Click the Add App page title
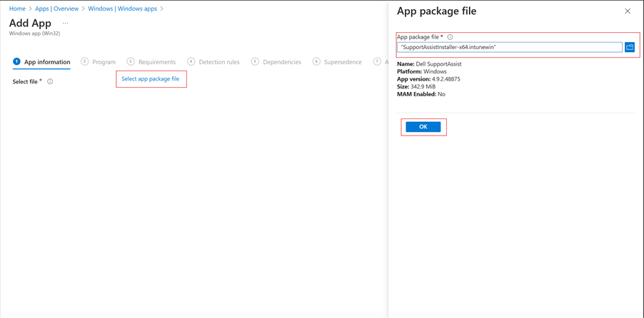Screen dimensions: 644x318 (x=30, y=23)
